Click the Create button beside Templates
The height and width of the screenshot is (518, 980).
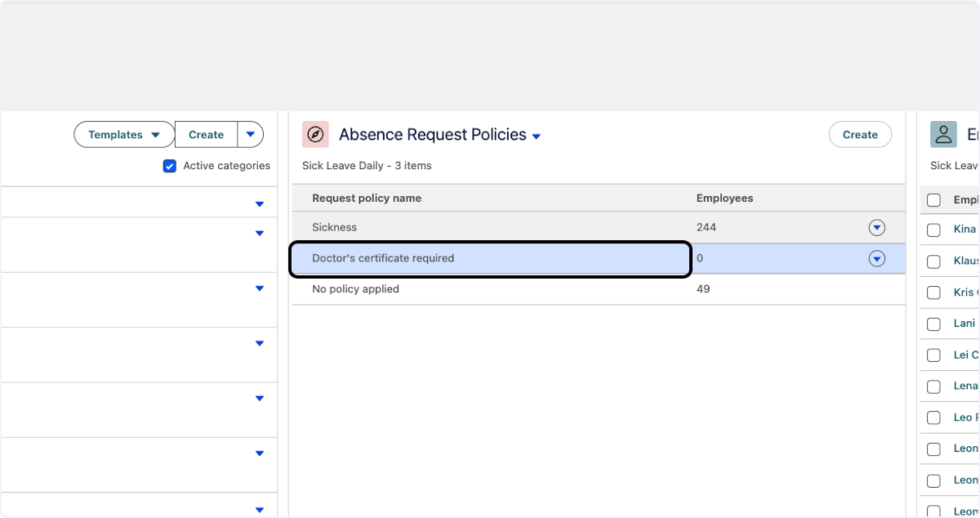coord(206,135)
